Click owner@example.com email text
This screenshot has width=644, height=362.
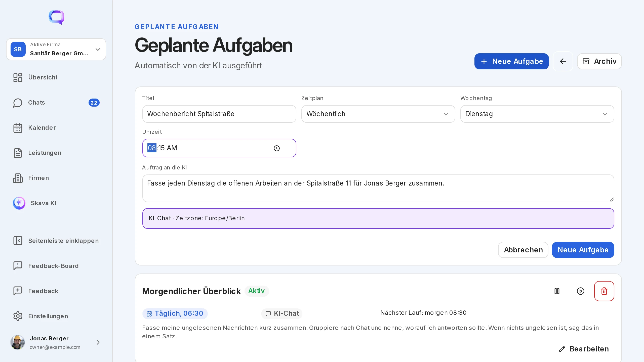[55, 347]
